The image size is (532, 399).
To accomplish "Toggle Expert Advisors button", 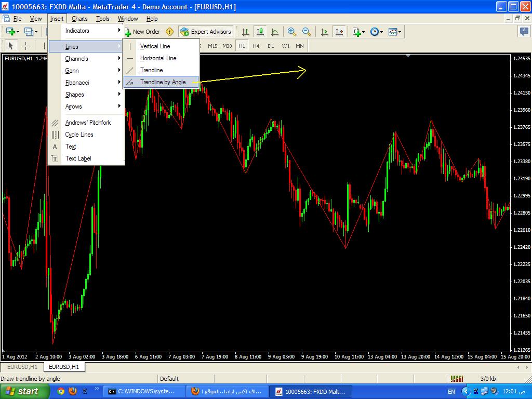I will pyautogui.click(x=206, y=32).
